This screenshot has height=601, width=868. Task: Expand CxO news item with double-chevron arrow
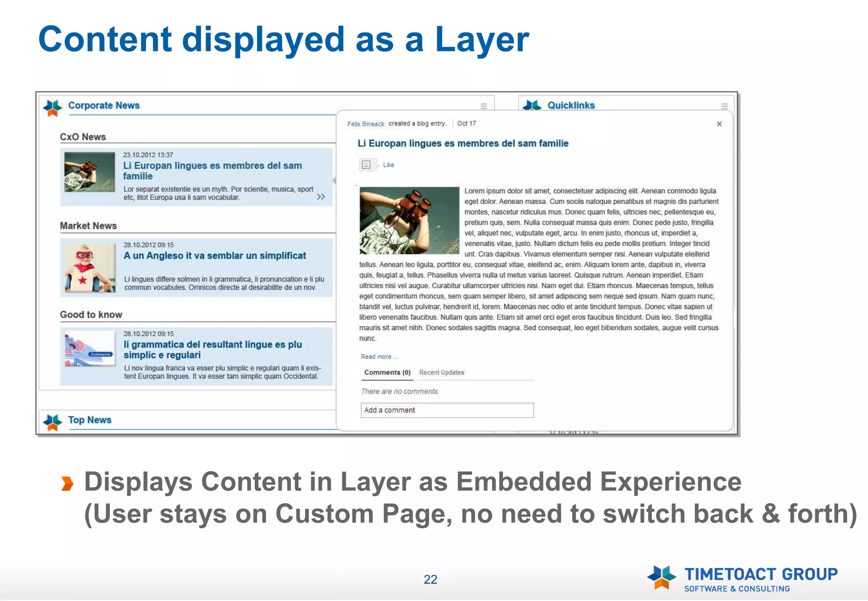(321, 197)
